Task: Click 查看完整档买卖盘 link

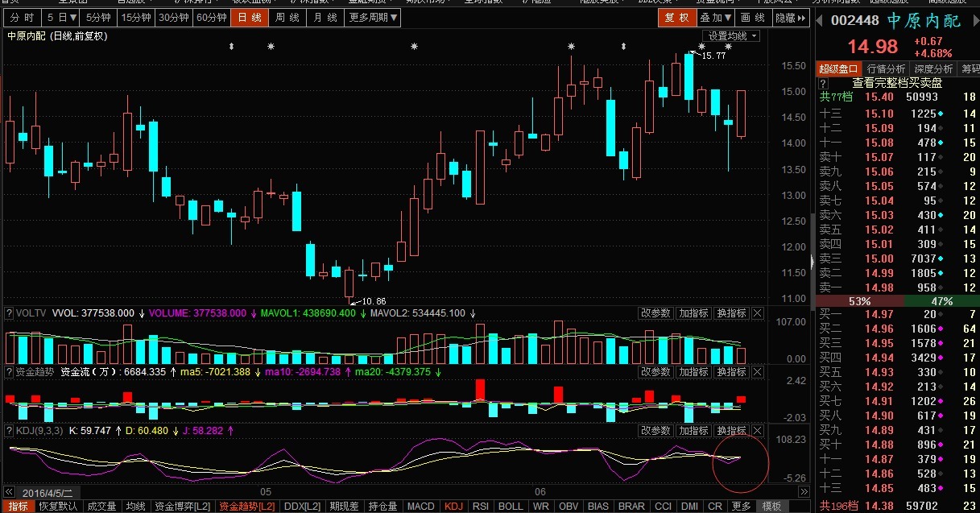Action: [x=897, y=83]
